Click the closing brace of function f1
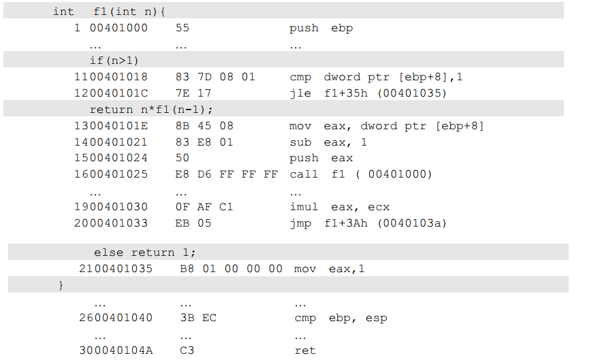The width and height of the screenshot is (596, 364). (61, 285)
